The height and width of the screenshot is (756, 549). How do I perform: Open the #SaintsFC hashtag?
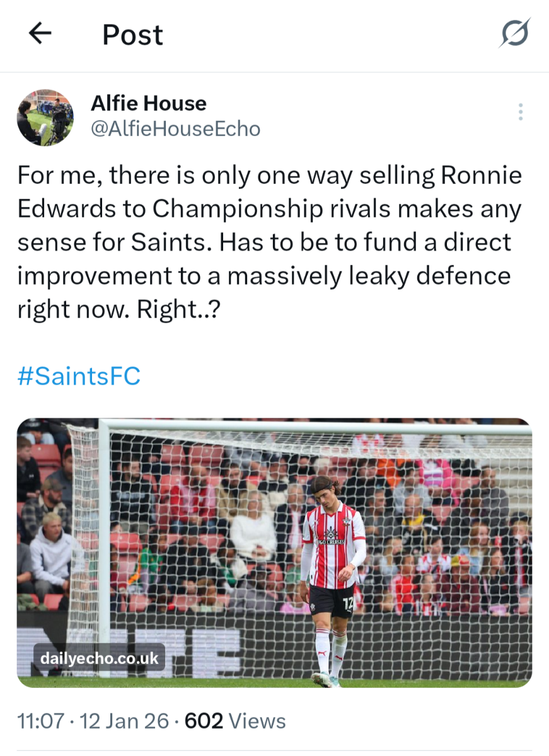click(79, 377)
